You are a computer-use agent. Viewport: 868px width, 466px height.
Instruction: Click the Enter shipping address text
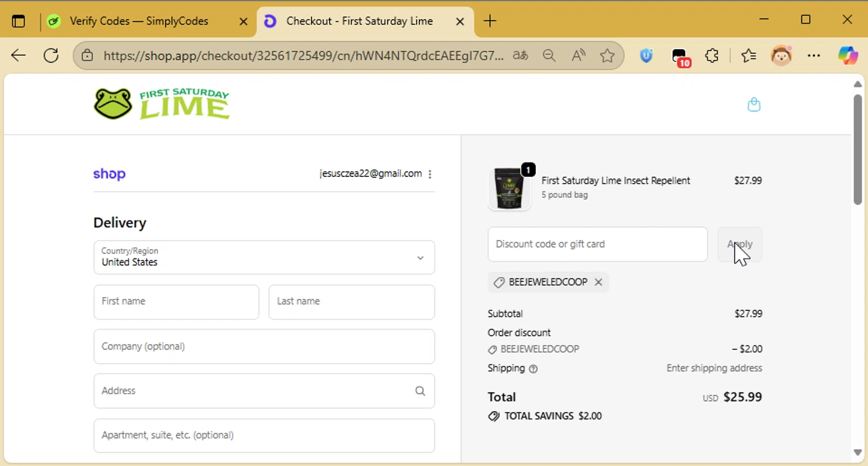click(x=715, y=368)
